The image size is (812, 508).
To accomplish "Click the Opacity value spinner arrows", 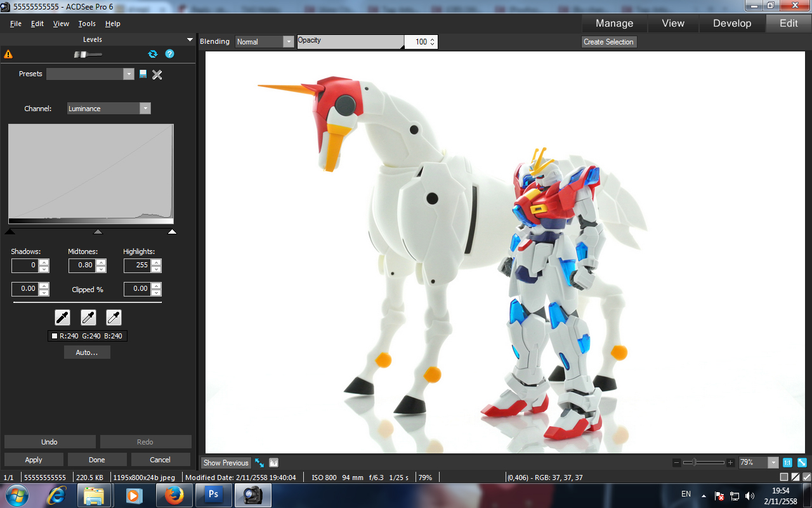I will [x=433, y=42].
